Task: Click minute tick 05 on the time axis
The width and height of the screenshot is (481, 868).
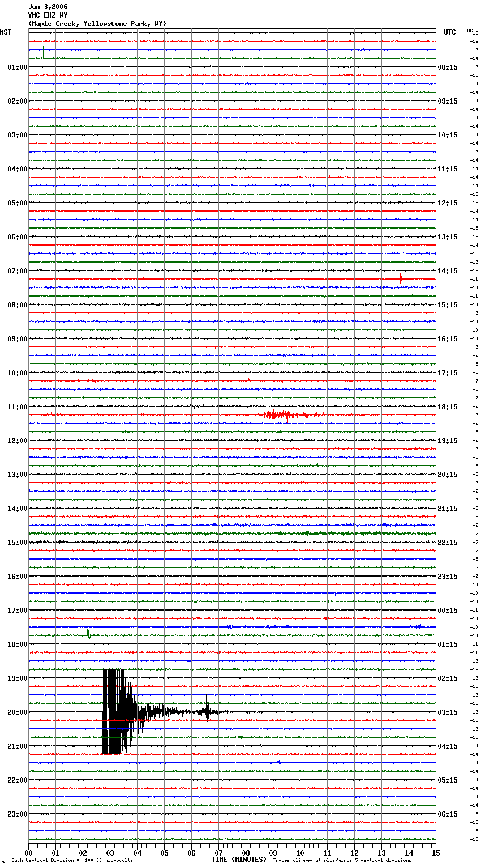Action: tap(165, 853)
